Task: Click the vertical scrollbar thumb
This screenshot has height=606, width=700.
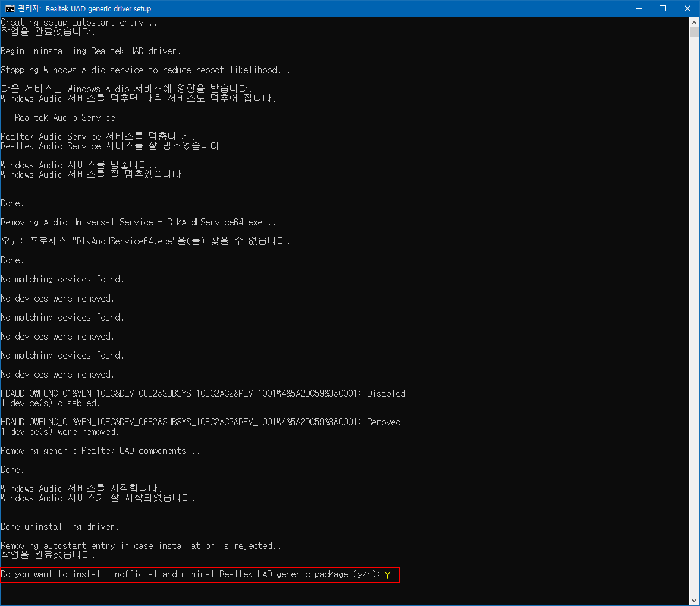Action: point(694,33)
